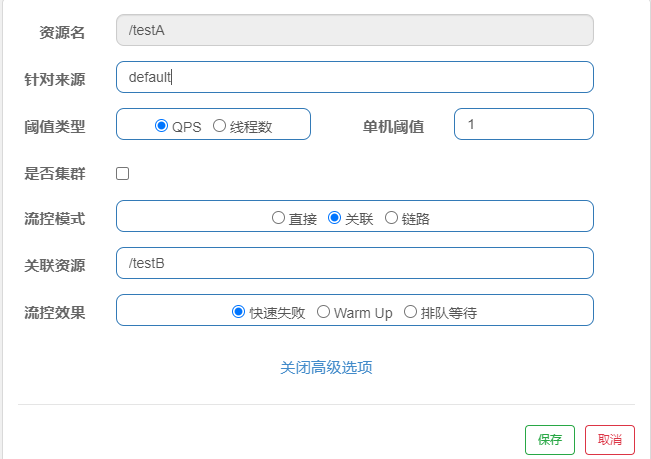Click the 流控效果 label

(55, 313)
